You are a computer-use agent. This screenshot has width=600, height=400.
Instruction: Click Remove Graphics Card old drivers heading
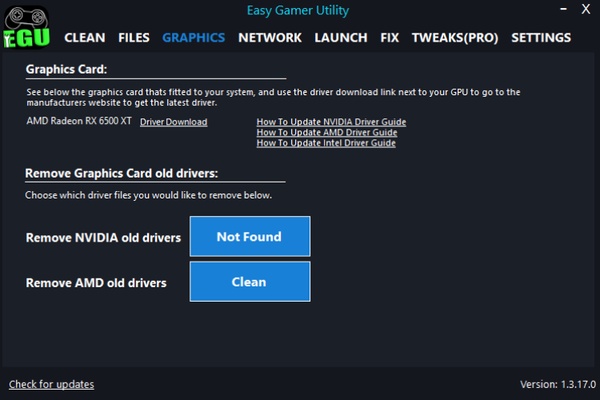click(x=121, y=173)
